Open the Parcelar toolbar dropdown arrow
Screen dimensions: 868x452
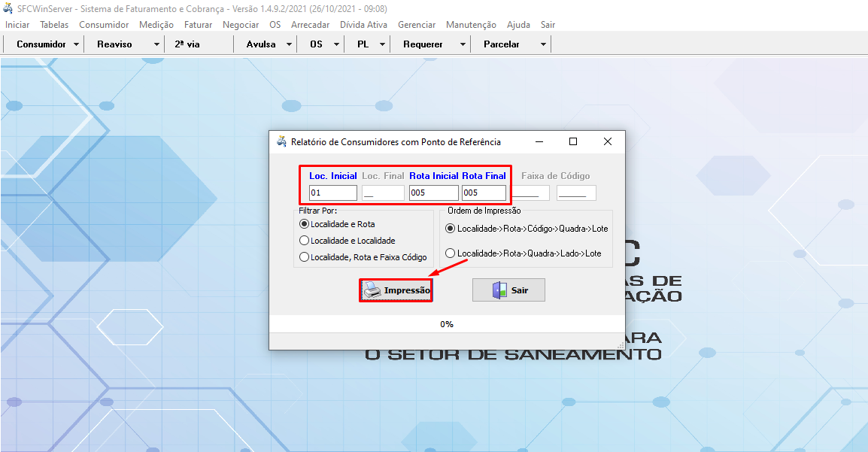(x=543, y=44)
